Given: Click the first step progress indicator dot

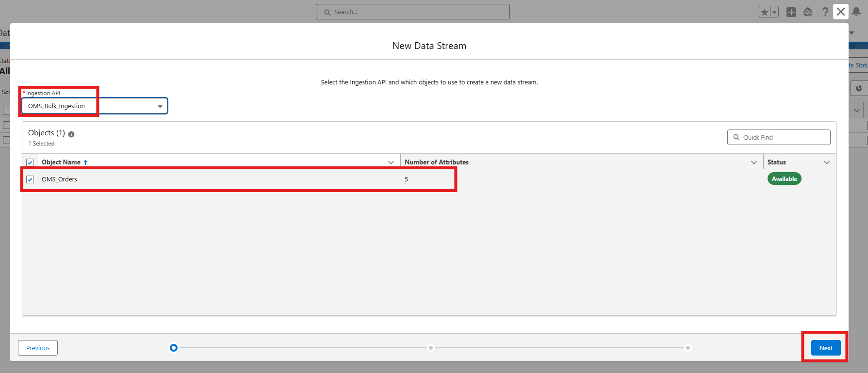Looking at the screenshot, I should (x=174, y=348).
